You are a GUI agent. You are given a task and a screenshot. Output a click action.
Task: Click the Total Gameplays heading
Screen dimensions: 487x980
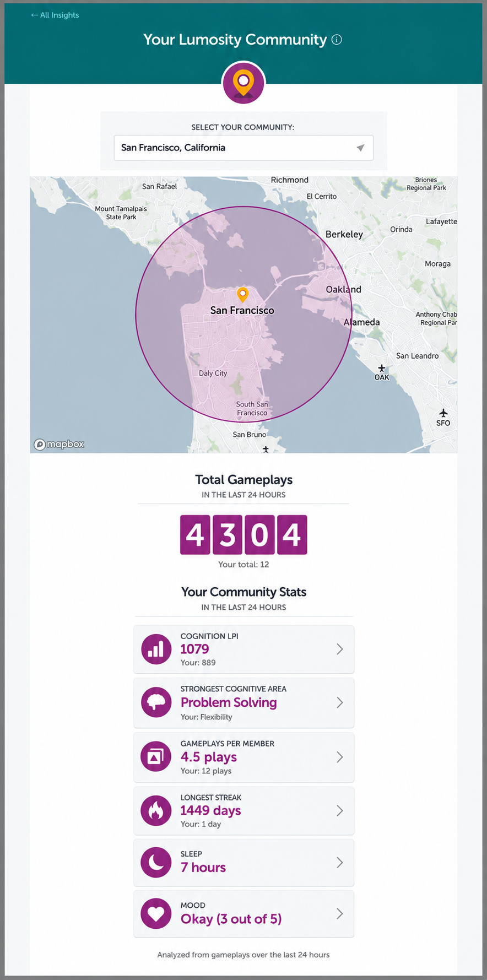244,480
